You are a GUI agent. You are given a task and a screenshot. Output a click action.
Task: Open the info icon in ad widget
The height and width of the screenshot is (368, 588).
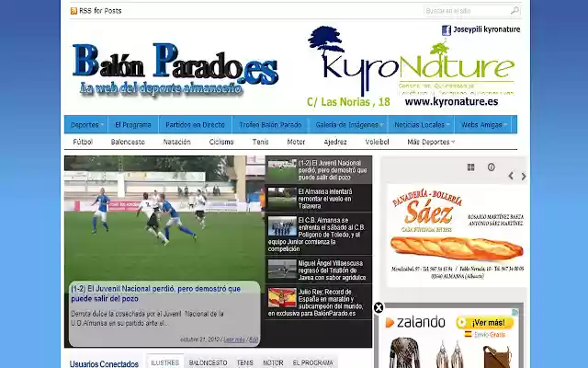[492, 167]
